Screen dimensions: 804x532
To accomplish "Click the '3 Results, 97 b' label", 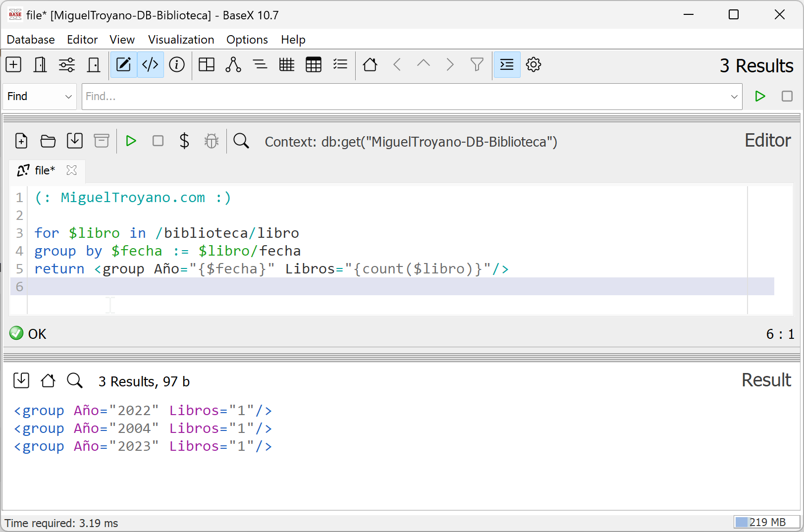I will 144,381.
